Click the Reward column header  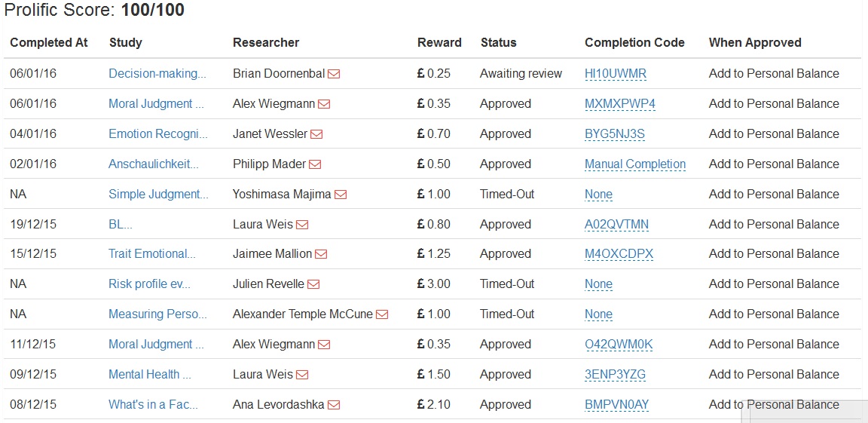click(x=439, y=42)
